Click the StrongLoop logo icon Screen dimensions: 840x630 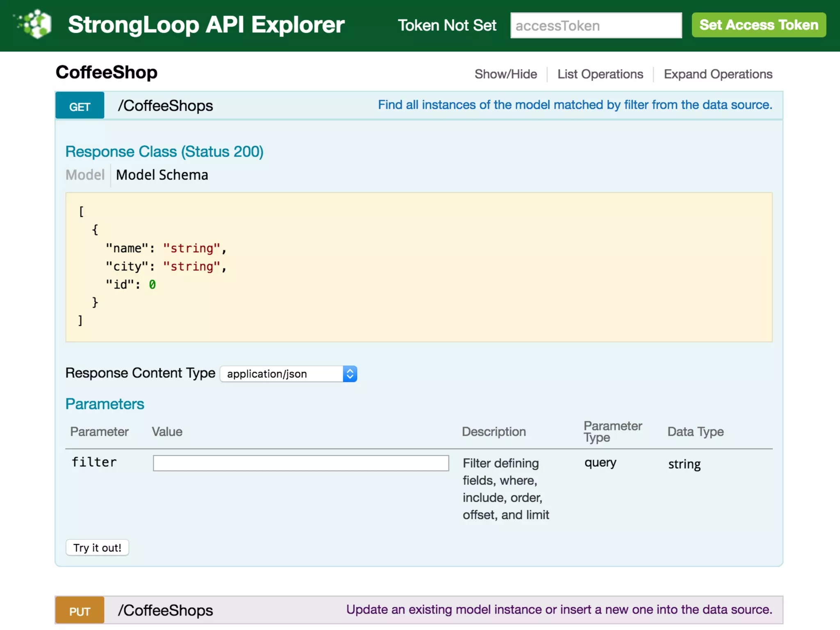(x=35, y=24)
